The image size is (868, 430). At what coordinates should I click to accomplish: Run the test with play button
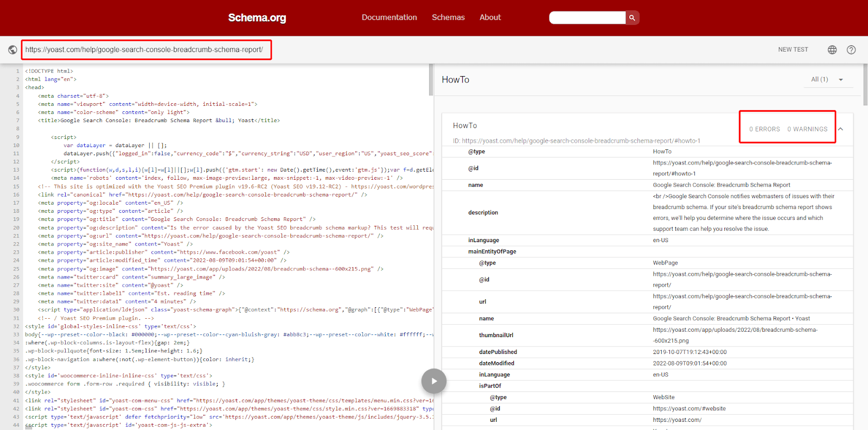click(434, 381)
